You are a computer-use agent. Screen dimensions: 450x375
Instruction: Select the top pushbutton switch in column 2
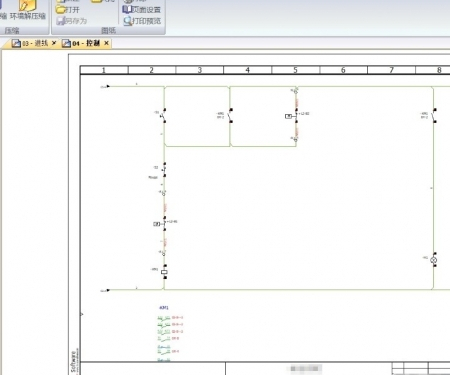[163, 116]
